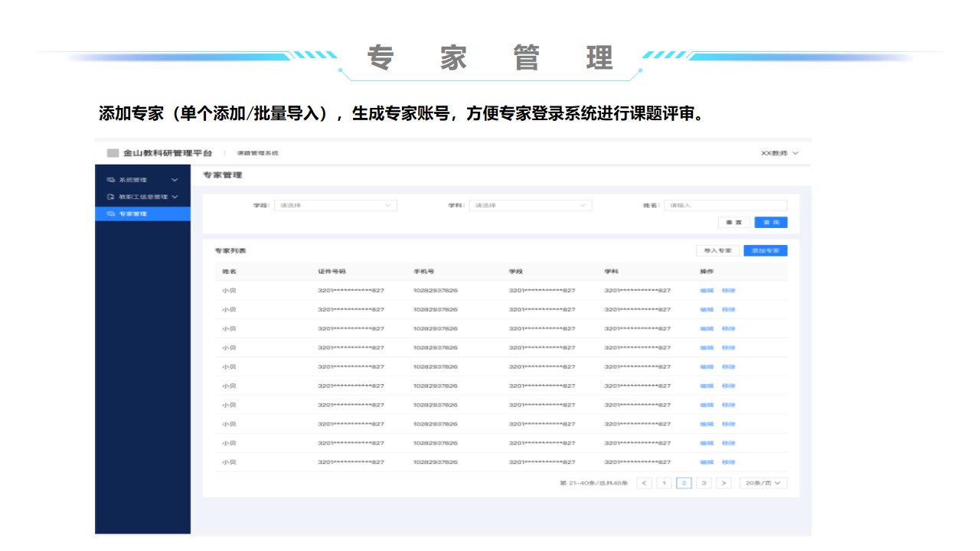Go to next page using right arrow
980x551 pixels.
pyautogui.click(x=724, y=483)
